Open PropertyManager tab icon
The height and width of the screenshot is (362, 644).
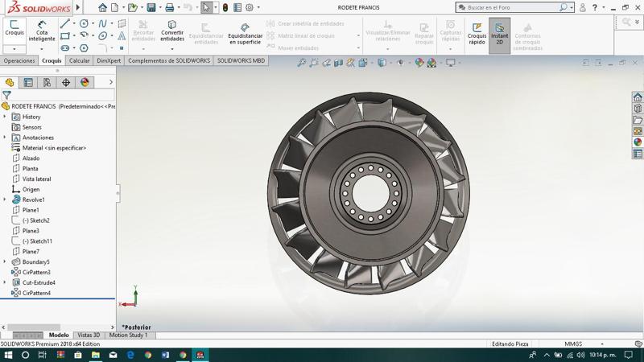tap(28, 83)
